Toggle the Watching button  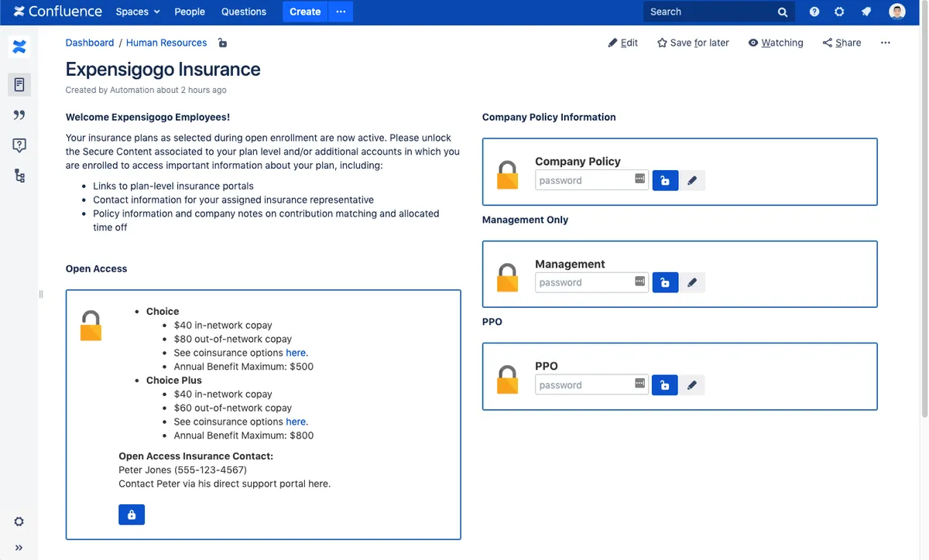[776, 43]
